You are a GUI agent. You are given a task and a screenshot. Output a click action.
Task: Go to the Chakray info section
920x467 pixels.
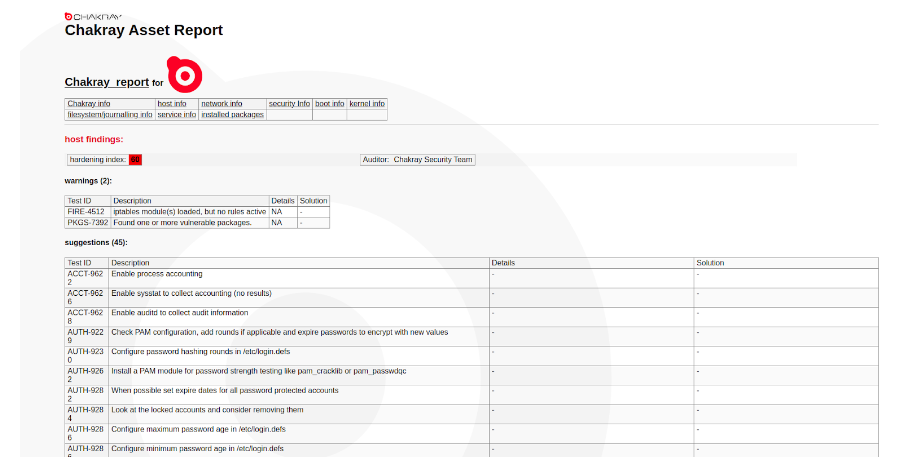[x=89, y=104]
